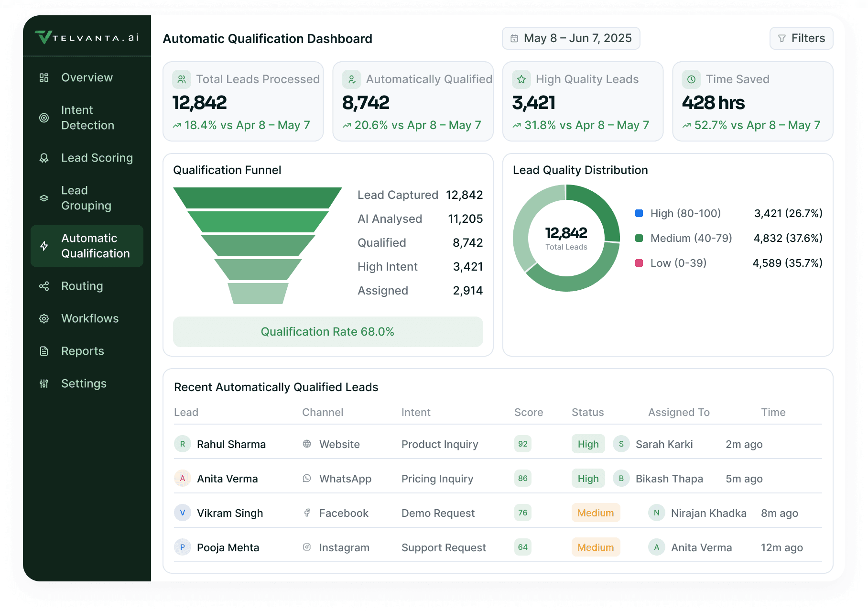
Task: Click the Lead Scoring badge icon
Action: coord(44,158)
